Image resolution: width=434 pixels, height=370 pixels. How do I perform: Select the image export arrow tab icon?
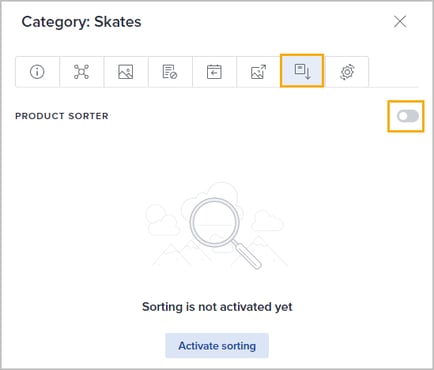(x=258, y=72)
